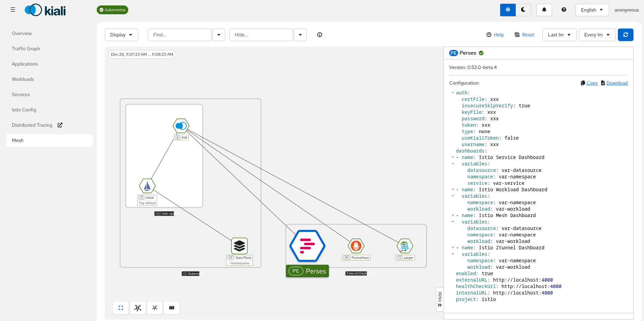
Task: Show the map legend icon
Action: point(172,308)
